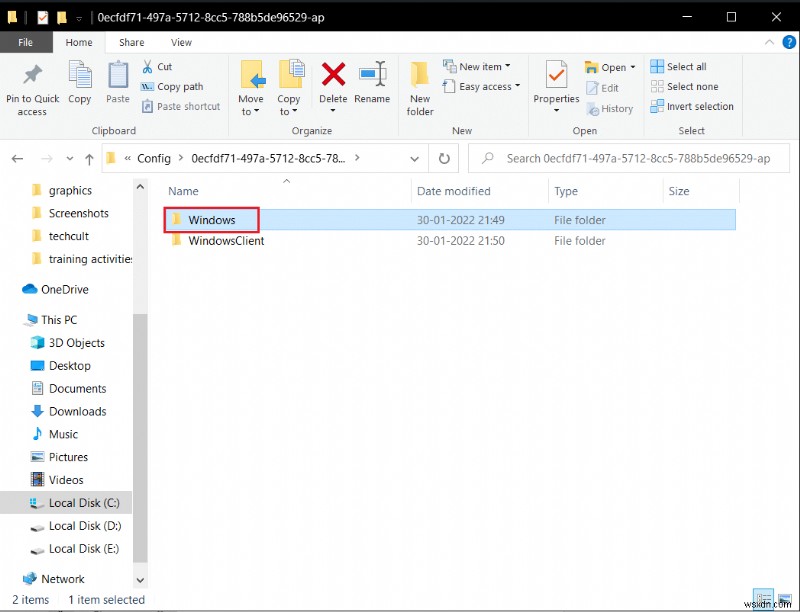Click Select none
The width and height of the screenshot is (800, 612).
click(x=685, y=86)
